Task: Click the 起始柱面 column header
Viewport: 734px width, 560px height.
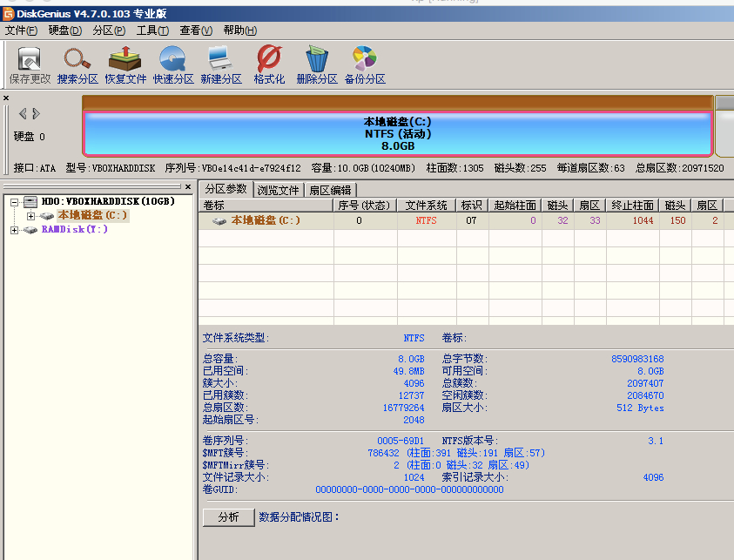Action: coord(515,206)
